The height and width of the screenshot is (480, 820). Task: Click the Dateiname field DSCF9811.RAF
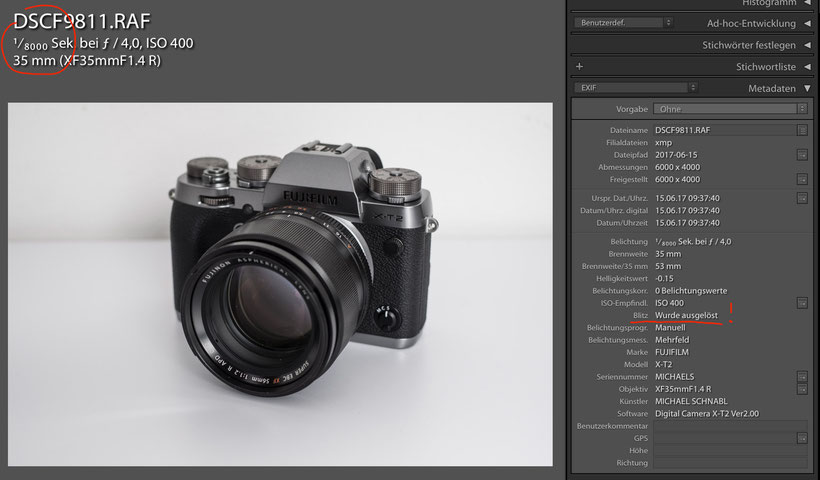(724, 130)
